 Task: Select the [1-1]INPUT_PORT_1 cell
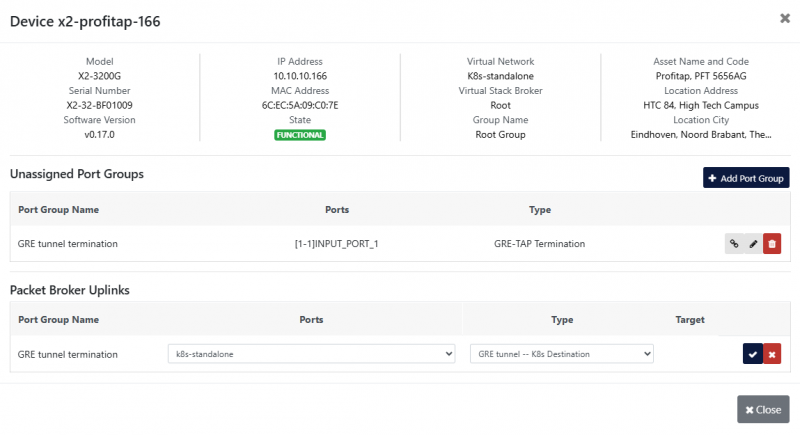coord(337,243)
